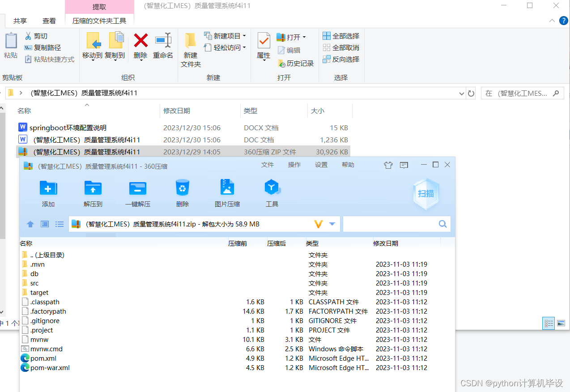
Task: Open the 解压到 (Extract to) tool
Action: [x=93, y=192]
